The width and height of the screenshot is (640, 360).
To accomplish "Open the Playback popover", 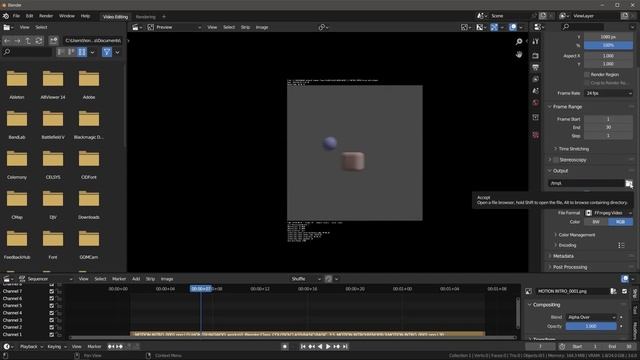I will coord(31,347).
